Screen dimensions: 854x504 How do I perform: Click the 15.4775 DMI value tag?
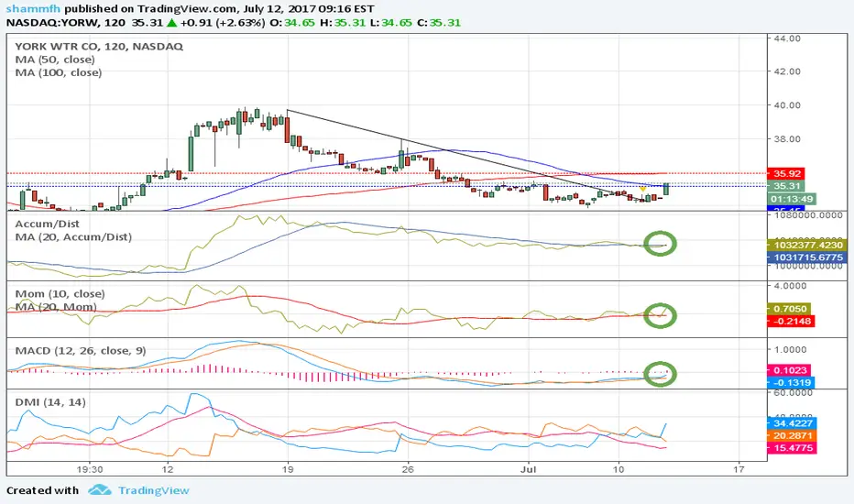click(x=792, y=448)
